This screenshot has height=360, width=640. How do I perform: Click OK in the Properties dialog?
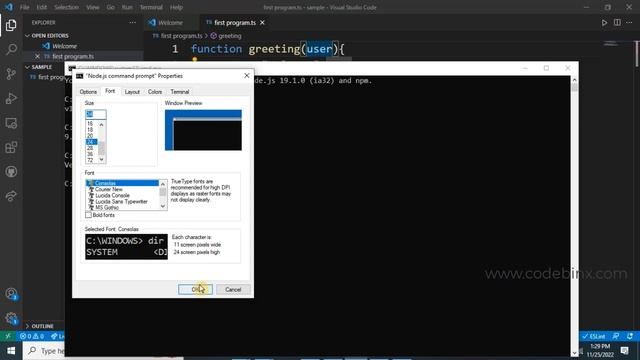195,289
